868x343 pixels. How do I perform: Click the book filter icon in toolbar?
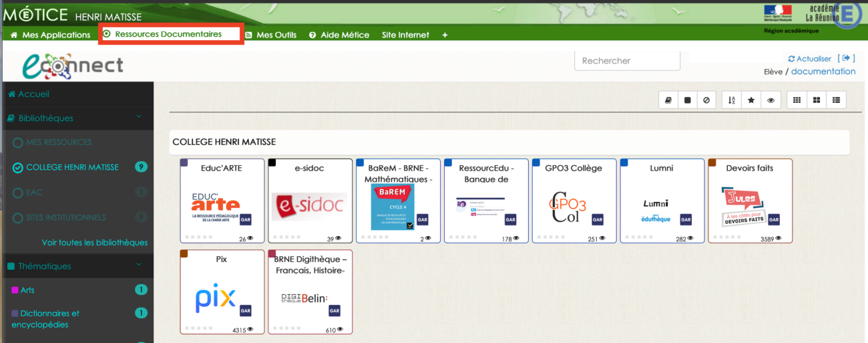pos(668,100)
